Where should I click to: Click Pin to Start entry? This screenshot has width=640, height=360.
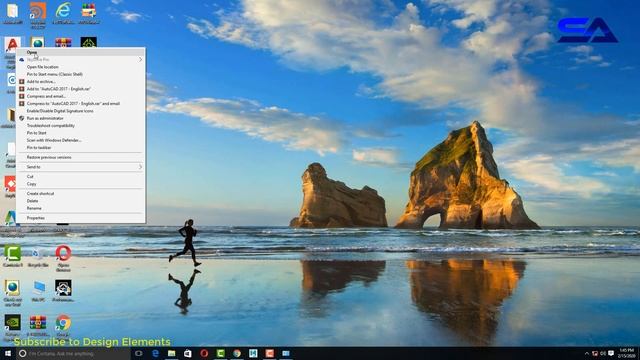click(x=80, y=133)
